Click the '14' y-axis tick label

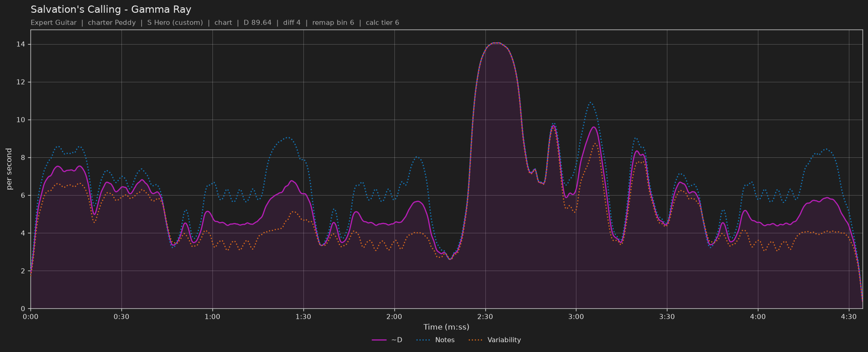[x=22, y=45]
